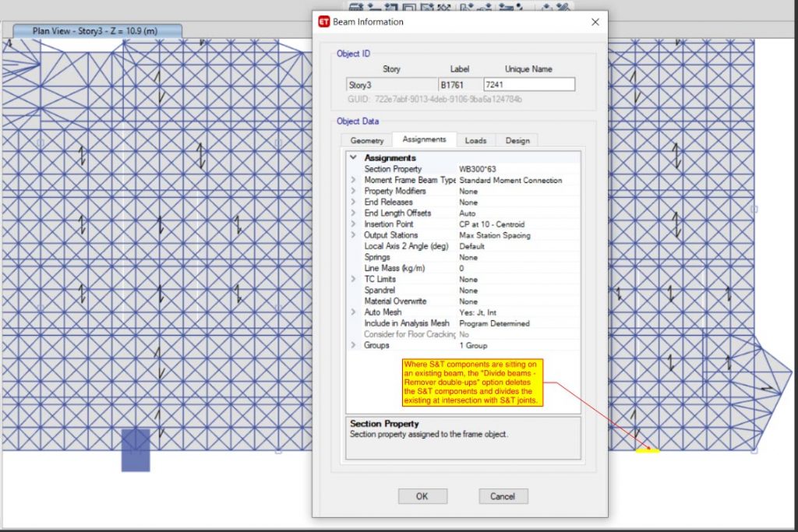Click the Unique Name field showing 7241

[528, 85]
